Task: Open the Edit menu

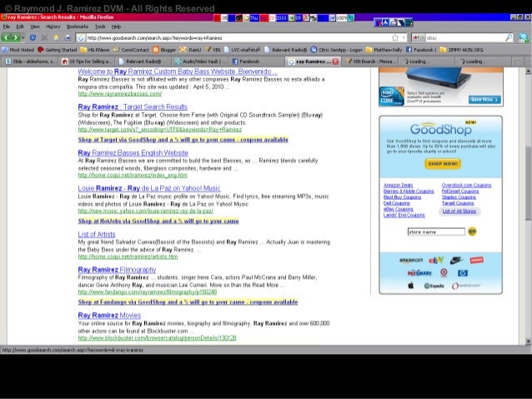Action: 20,27
